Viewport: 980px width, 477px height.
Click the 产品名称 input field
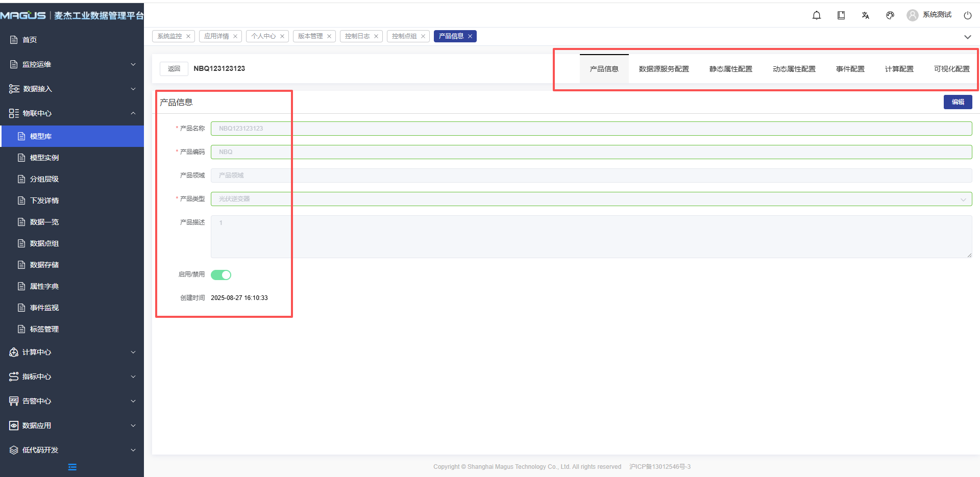pyautogui.click(x=591, y=129)
